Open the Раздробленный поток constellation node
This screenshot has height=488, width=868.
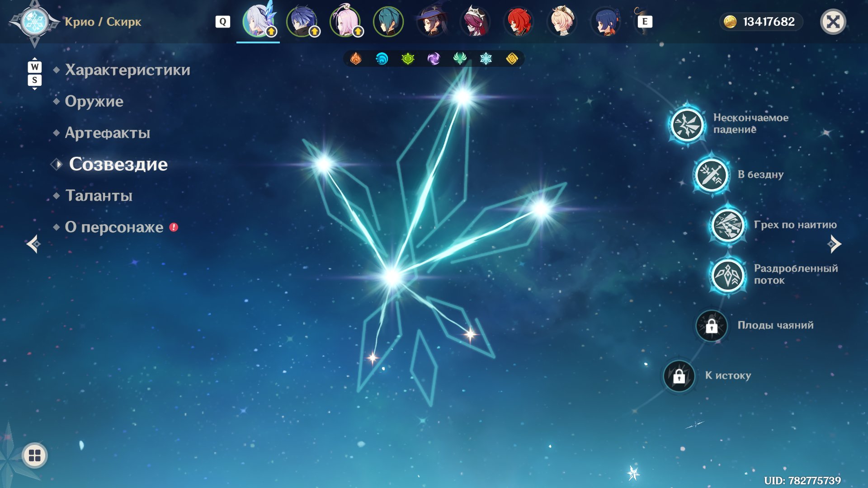pyautogui.click(x=728, y=275)
